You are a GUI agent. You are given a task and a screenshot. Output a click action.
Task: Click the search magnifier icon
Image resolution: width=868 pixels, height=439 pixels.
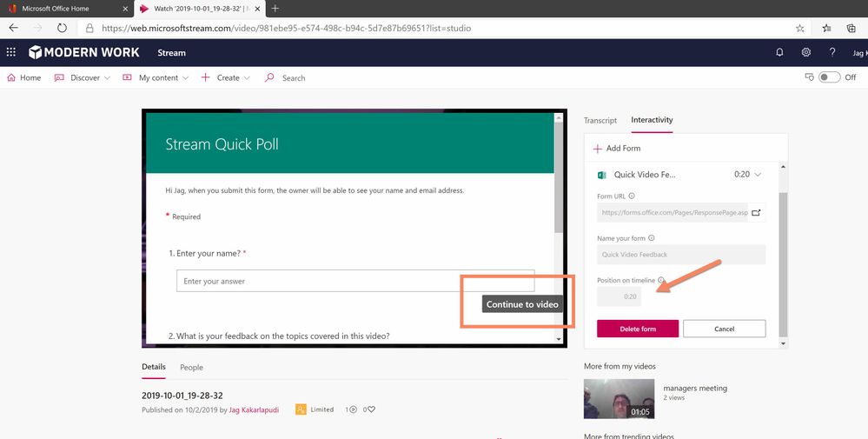pos(269,77)
